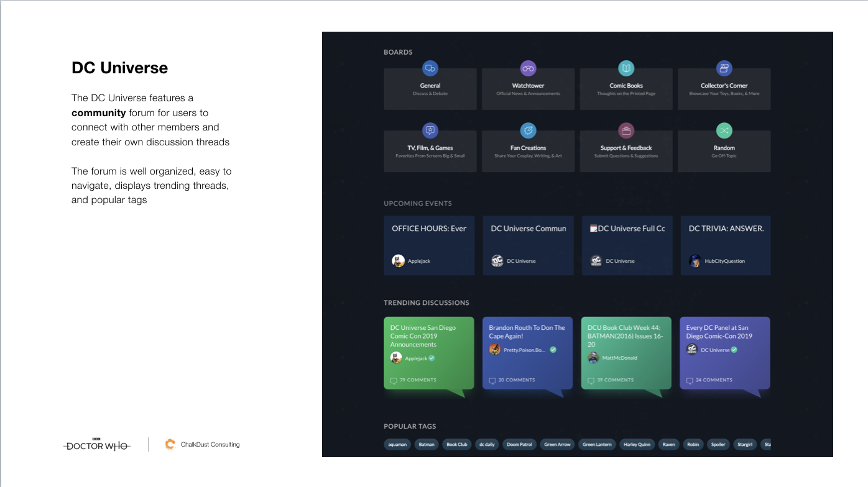The height and width of the screenshot is (487, 868).
Task: Click the "DC Universe" slide title
Action: 119,68
